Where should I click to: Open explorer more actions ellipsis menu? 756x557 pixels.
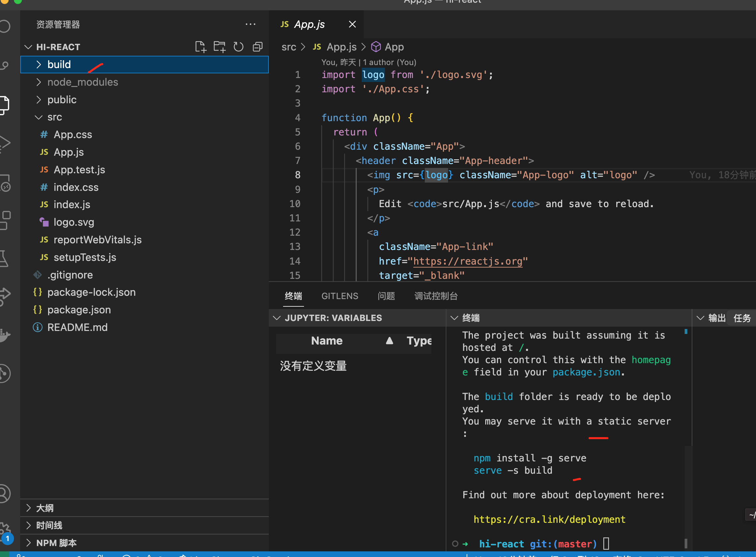(251, 24)
